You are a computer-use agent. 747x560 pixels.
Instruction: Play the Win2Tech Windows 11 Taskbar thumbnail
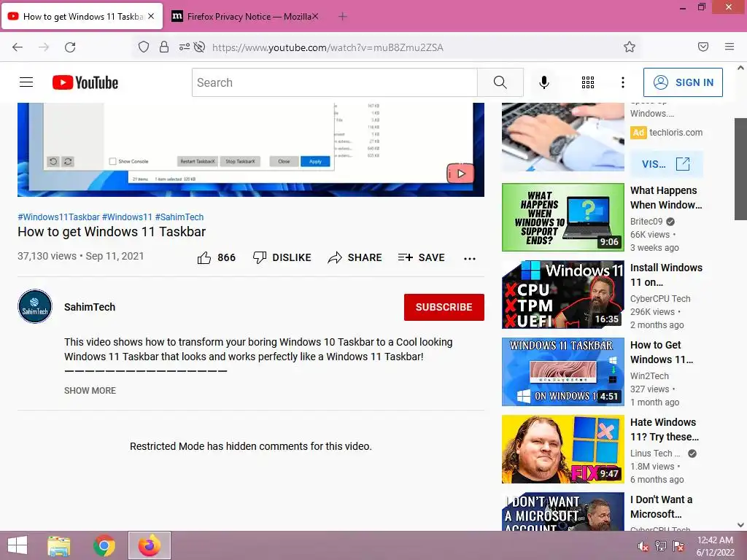562,372
